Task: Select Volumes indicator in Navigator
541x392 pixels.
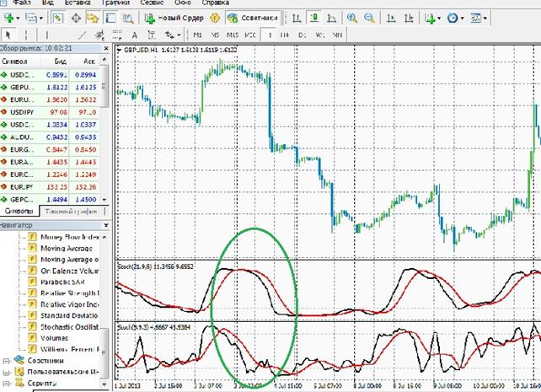Action: (54, 338)
